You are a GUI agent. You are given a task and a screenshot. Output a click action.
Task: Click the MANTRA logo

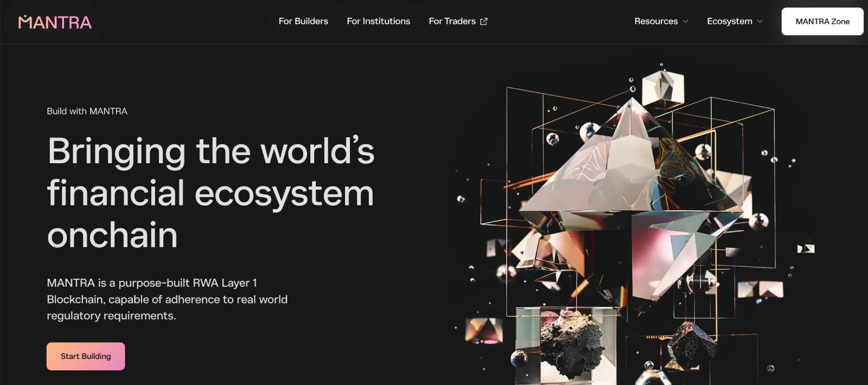[x=55, y=22]
